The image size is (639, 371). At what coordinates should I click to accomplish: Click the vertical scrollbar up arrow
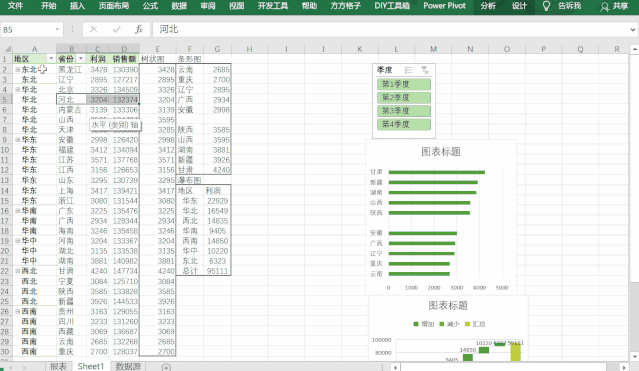(634, 49)
